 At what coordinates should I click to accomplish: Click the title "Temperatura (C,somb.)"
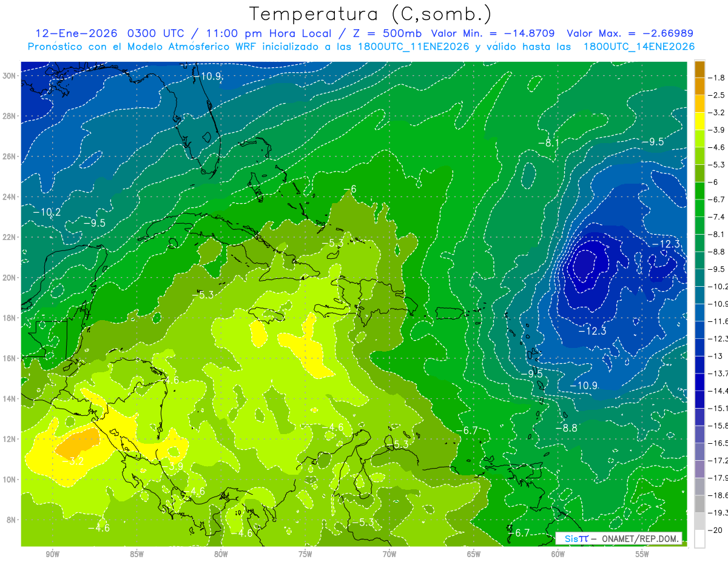[x=371, y=14]
